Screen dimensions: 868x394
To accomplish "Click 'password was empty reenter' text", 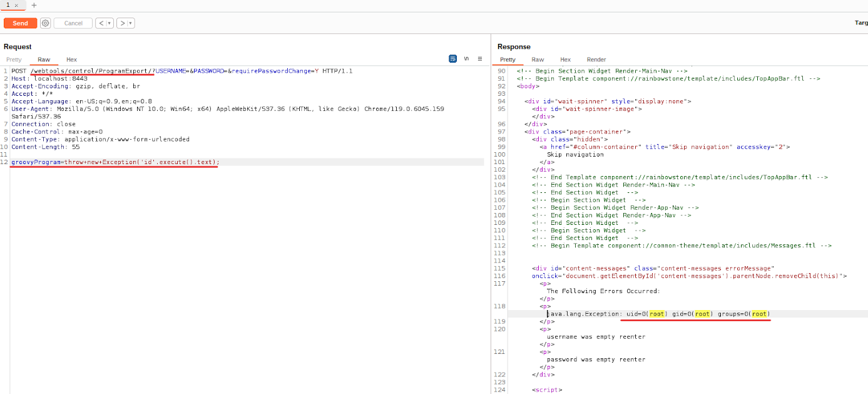I will click(x=596, y=360).
